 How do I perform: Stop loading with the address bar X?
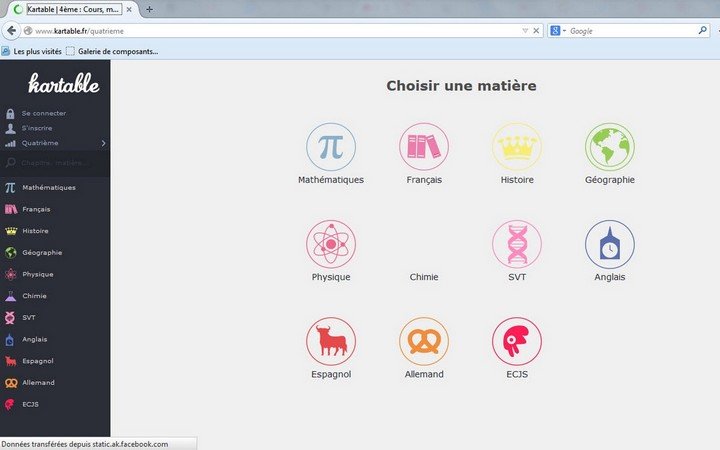(x=536, y=31)
